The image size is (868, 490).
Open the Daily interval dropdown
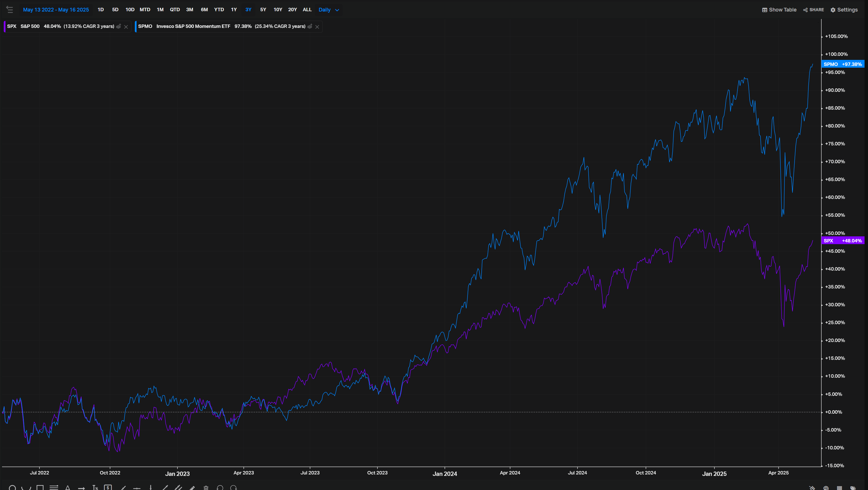click(x=328, y=10)
